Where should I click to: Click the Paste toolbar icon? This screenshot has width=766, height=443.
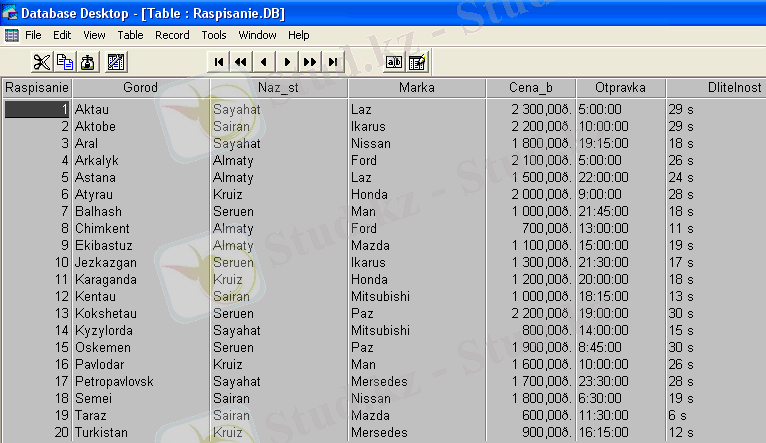pyautogui.click(x=88, y=62)
